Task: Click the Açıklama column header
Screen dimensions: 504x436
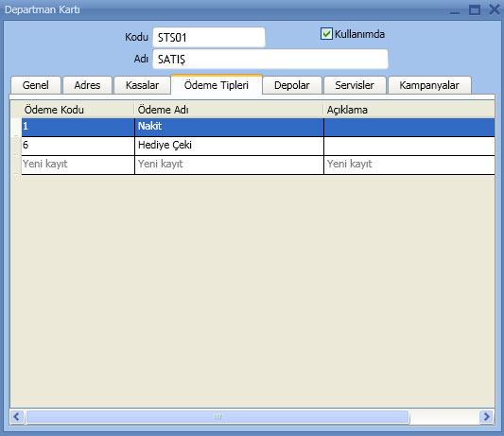Action: click(408, 110)
